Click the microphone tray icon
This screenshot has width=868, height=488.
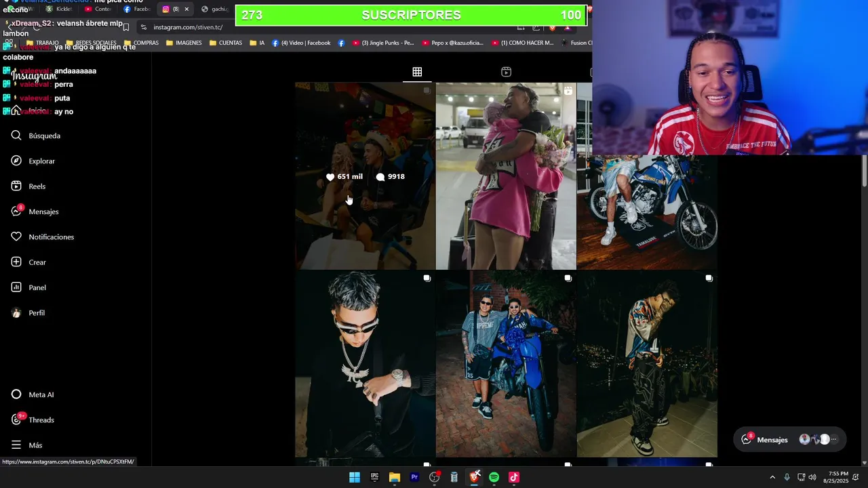pos(787,477)
